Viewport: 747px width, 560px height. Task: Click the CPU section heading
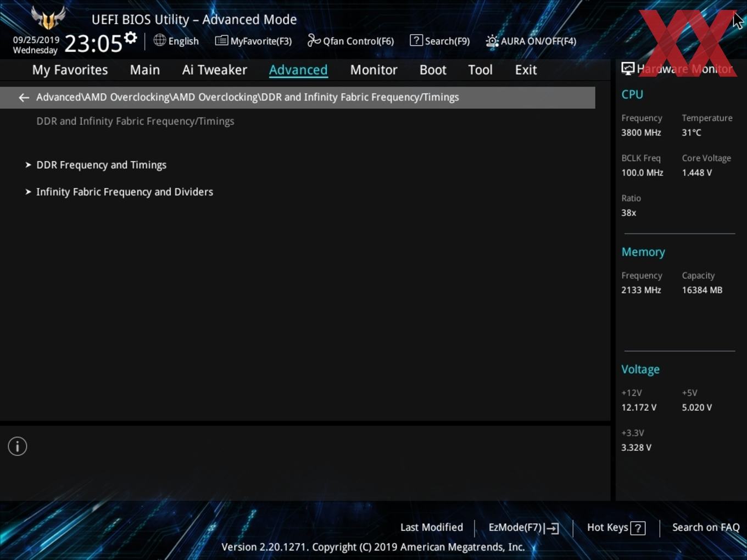point(632,94)
